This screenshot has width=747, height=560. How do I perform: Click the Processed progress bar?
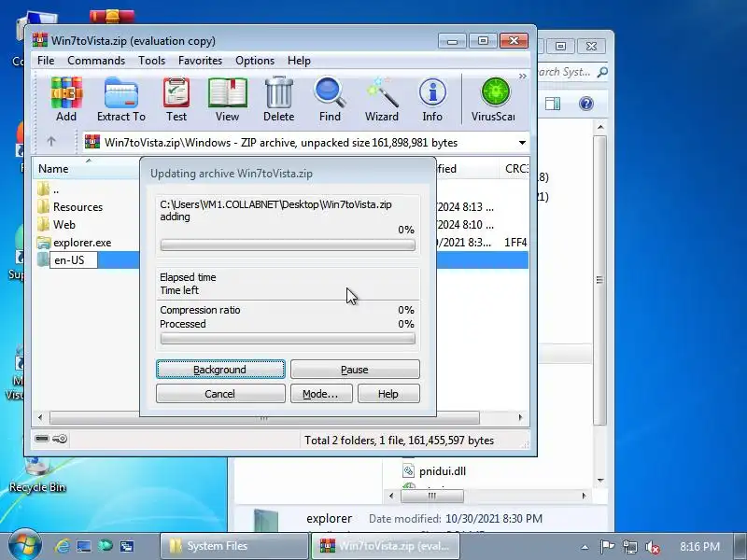[288, 338]
